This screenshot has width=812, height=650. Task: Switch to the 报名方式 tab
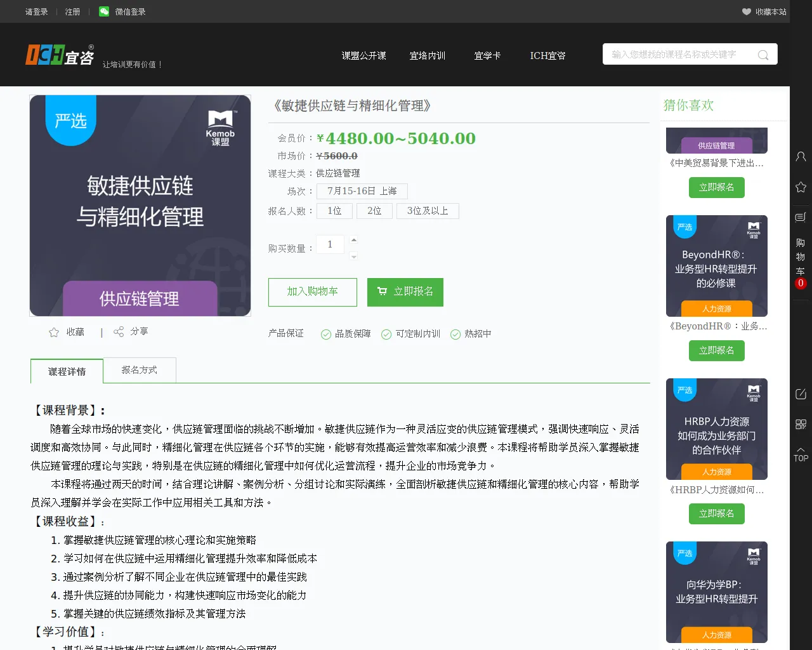pyautogui.click(x=140, y=370)
